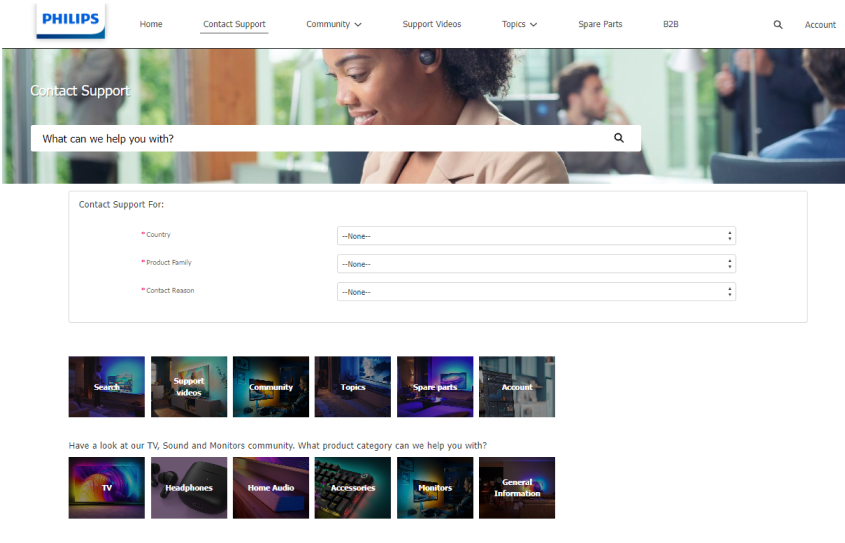Select the General Information category tile

517,488
